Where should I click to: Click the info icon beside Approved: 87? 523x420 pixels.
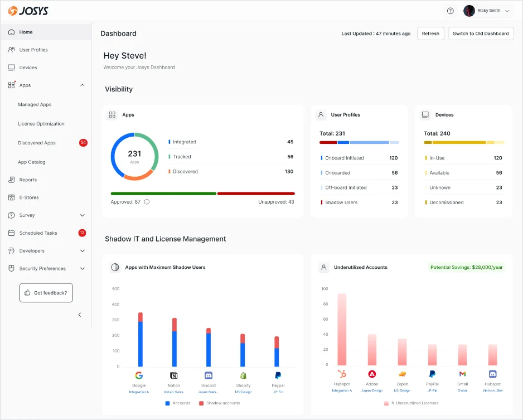(x=147, y=202)
